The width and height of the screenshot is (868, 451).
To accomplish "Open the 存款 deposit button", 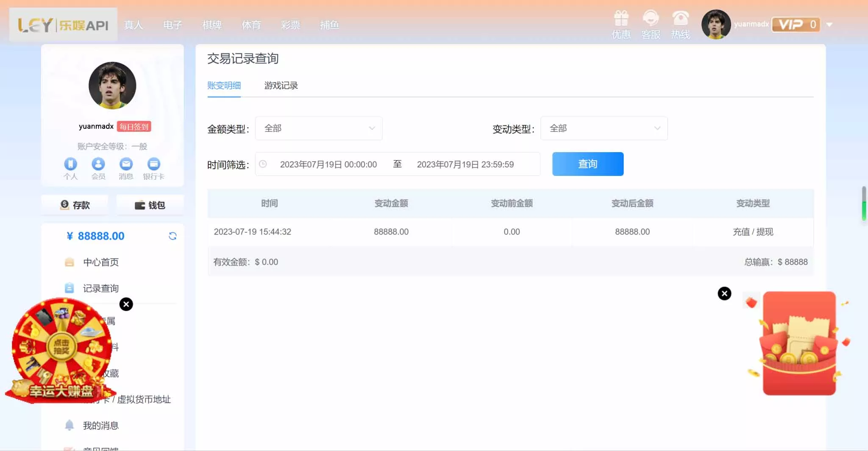I will 74,205.
